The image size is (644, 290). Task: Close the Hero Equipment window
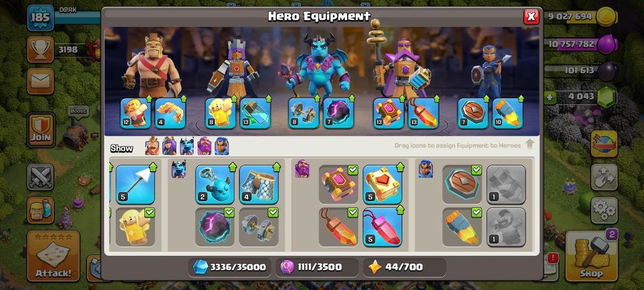(531, 16)
